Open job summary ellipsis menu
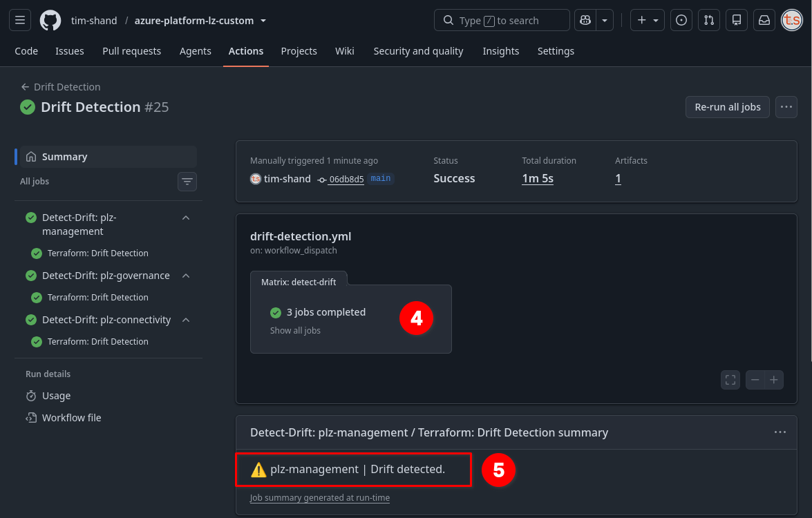Image resolution: width=812 pixels, height=518 pixels. coord(780,432)
